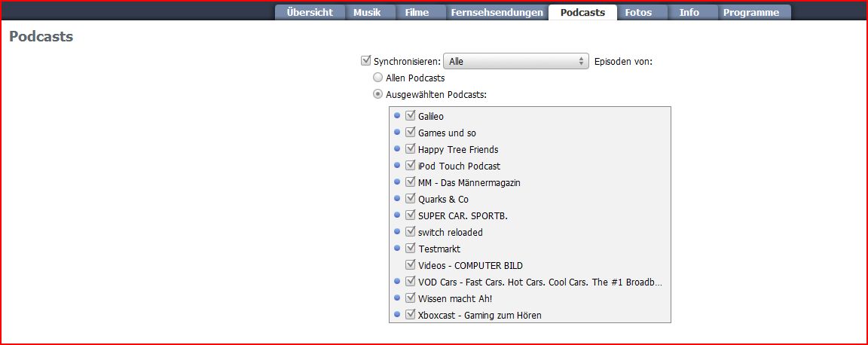Select the SUPER CAR. SPORTB. name
Image resolution: width=868 pixels, height=345 pixels.
point(463,216)
